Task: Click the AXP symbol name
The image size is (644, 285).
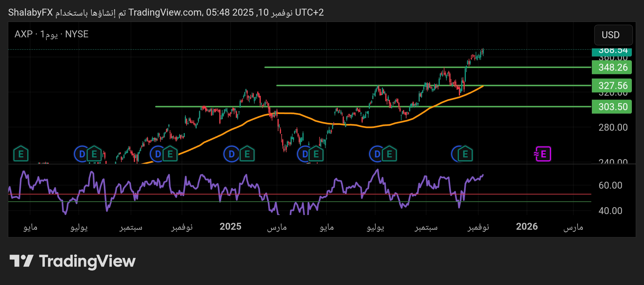Action: [x=23, y=34]
